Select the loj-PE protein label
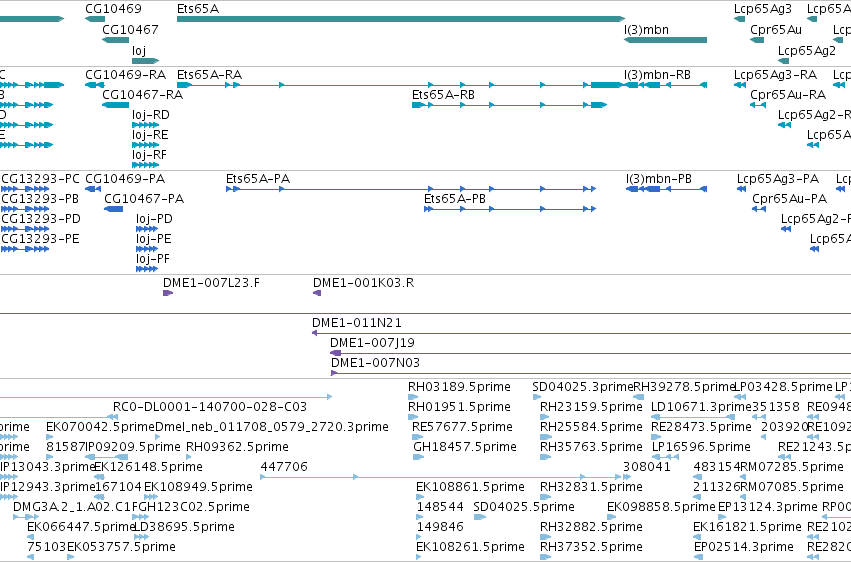Viewport: 851px width, 562px height. click(x=154, y=239)
